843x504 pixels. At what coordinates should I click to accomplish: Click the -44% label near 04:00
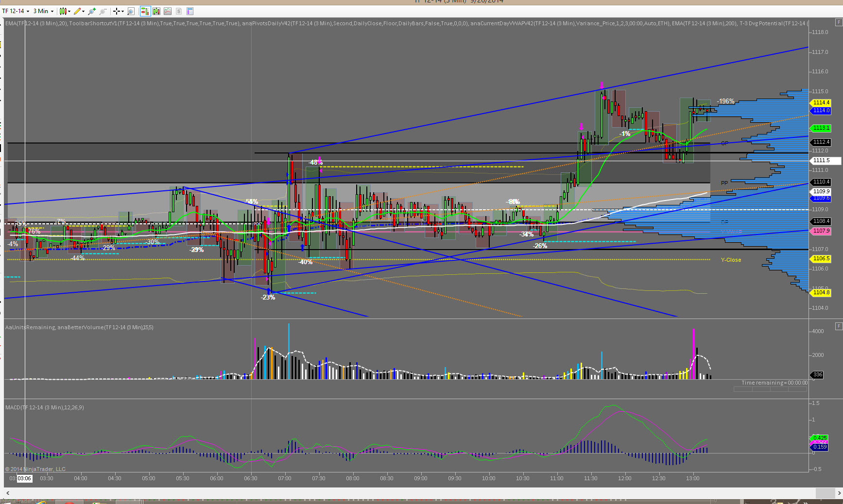coord(78,258)
